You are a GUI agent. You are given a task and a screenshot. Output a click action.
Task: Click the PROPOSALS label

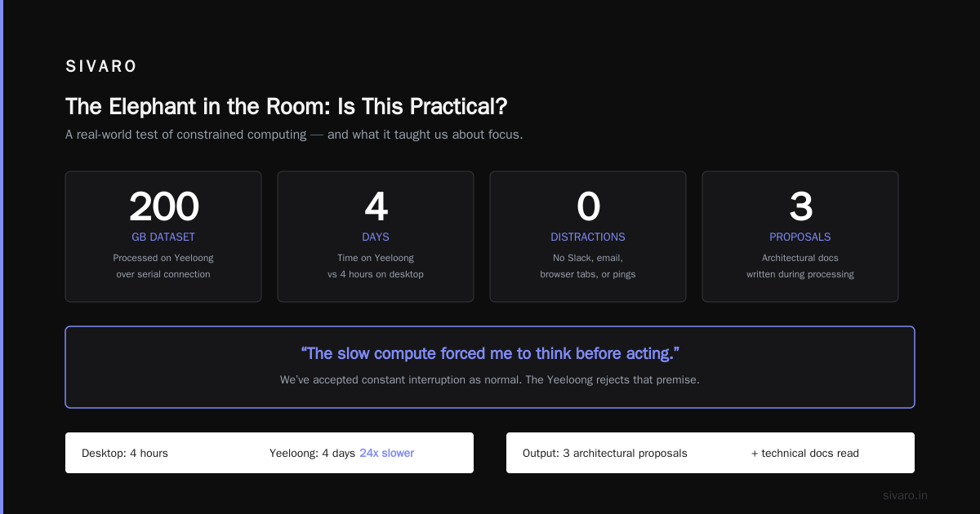pos(800,237)
